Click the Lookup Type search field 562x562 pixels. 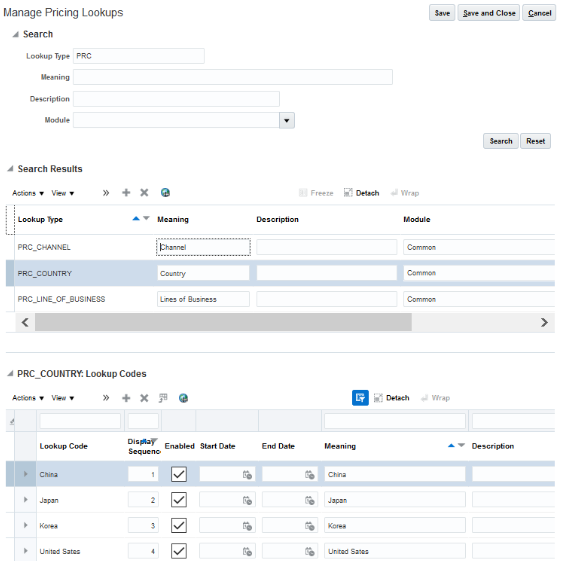(x=139, y=56)
